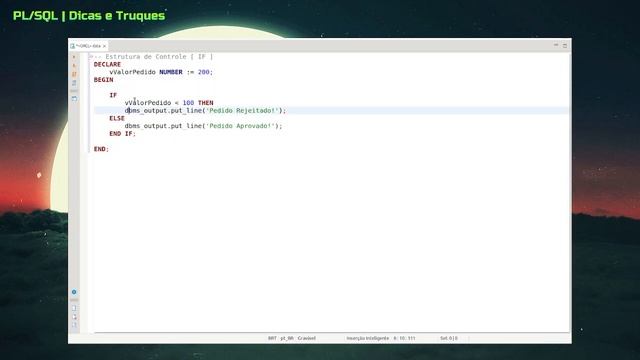
Task: Run the SQL statement using the execute icon
Action: 74,57
